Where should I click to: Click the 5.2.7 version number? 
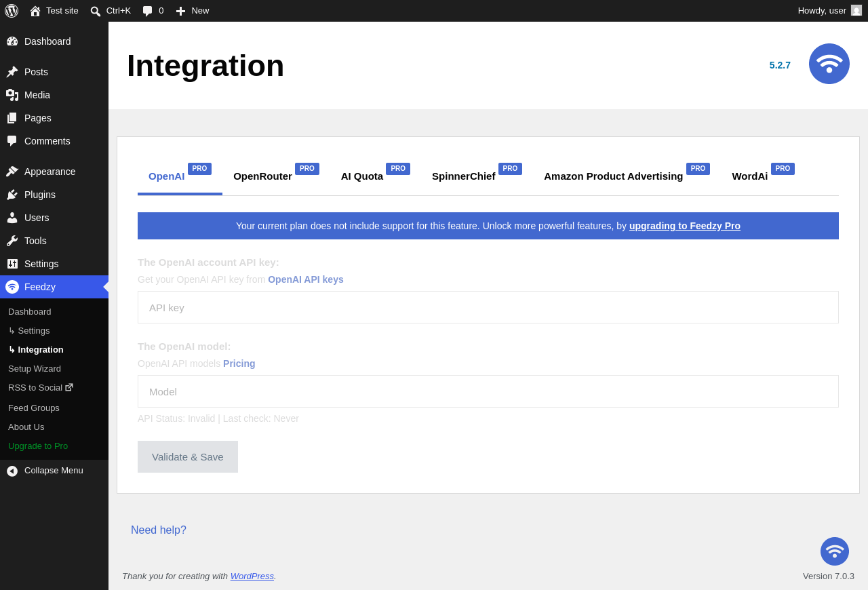click(x=780, y=65)
